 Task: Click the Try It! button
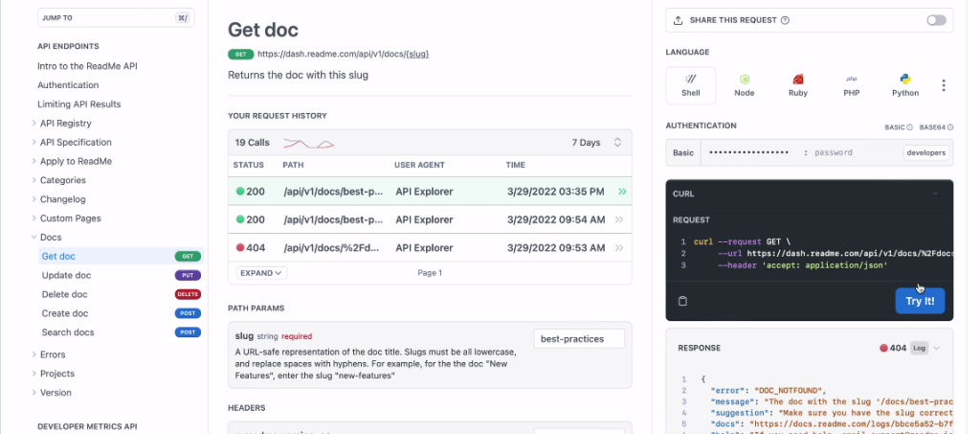(920, 301)
